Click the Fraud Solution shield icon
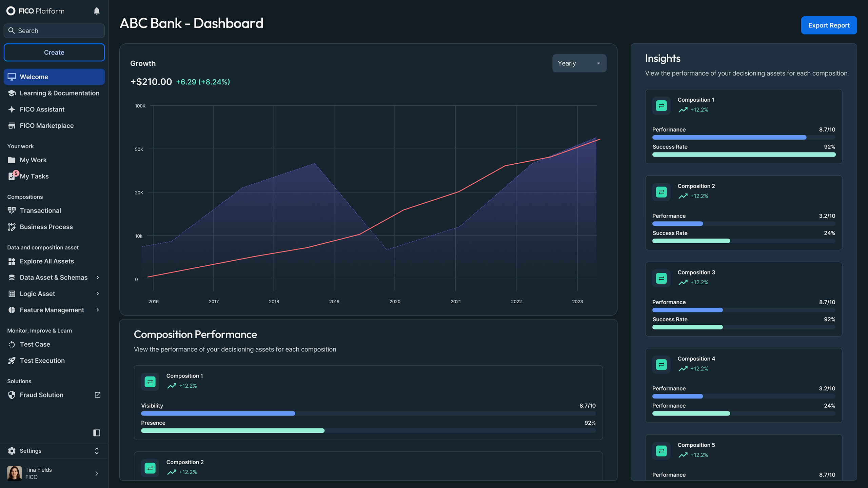The image size is (868, 488). (12, 395)
